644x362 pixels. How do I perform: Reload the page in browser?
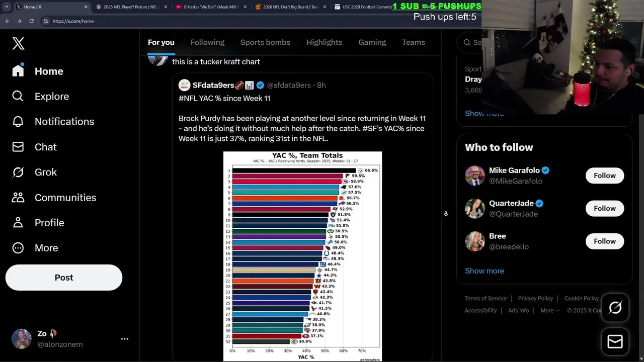click(x=31, y=21)
